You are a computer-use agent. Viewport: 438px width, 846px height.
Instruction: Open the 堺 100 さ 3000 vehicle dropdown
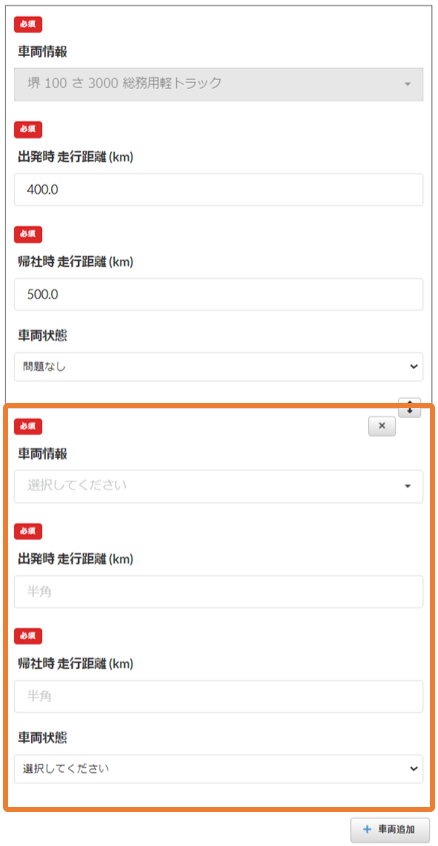coord(218,84)
